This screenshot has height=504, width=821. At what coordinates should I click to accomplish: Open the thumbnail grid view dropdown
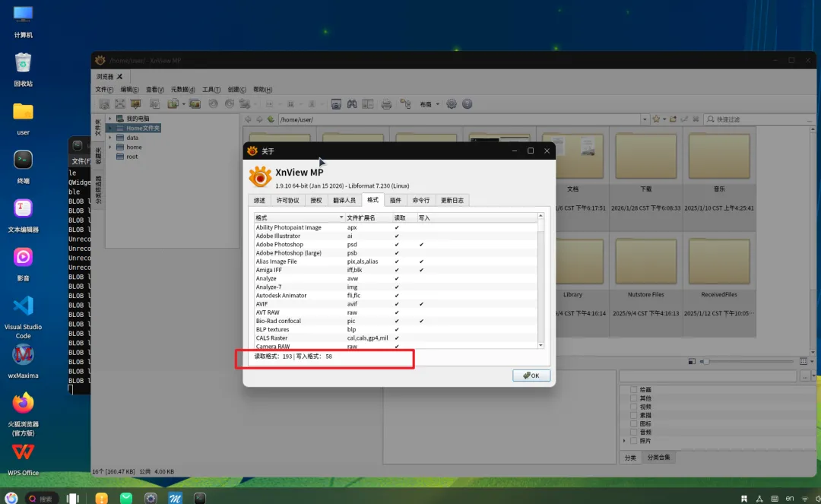click(812, 362)
